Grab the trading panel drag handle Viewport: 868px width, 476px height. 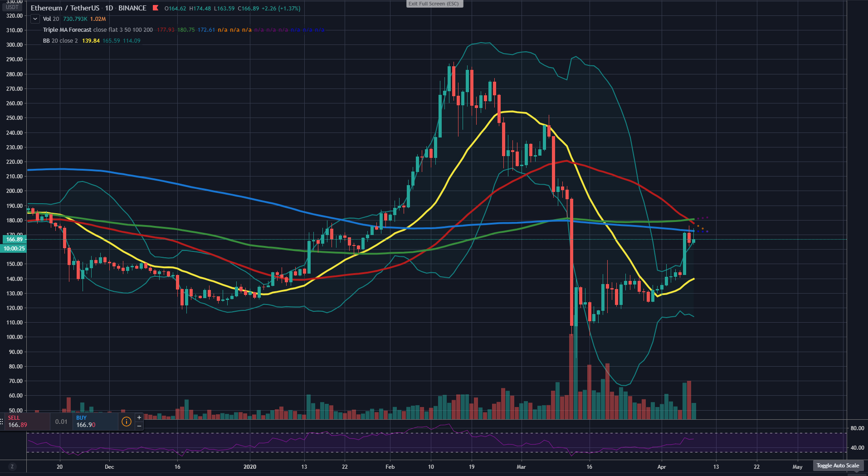[x=2, y=422]
